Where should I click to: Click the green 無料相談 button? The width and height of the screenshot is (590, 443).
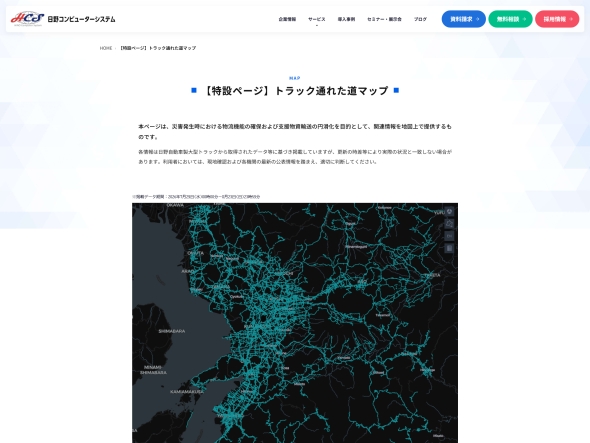pos(510,19)
